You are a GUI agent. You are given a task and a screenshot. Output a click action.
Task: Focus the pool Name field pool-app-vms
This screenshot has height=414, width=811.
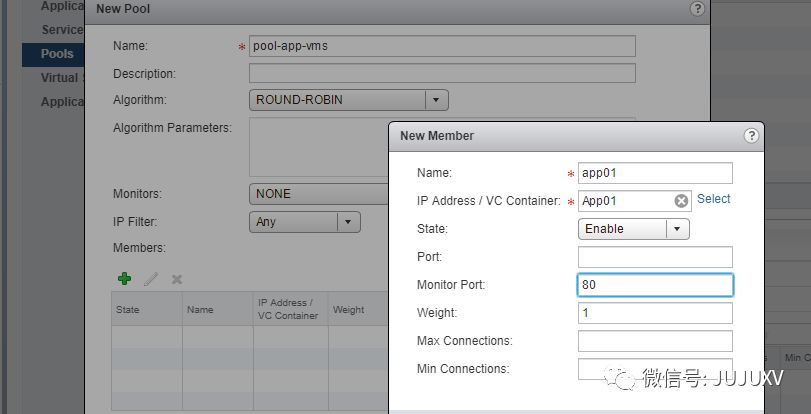[x=442, y=46]
